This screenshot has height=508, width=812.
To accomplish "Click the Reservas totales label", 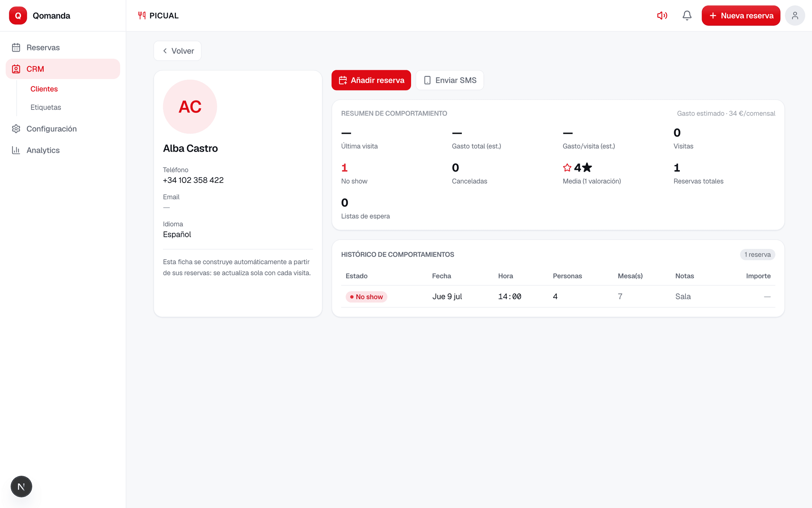I will 698,181.
